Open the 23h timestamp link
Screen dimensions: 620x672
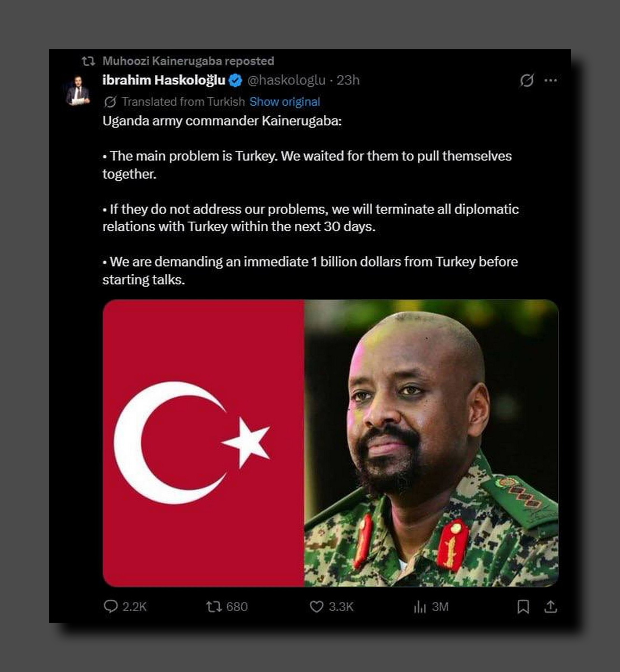pyautogui.click(x=348, y=80)
